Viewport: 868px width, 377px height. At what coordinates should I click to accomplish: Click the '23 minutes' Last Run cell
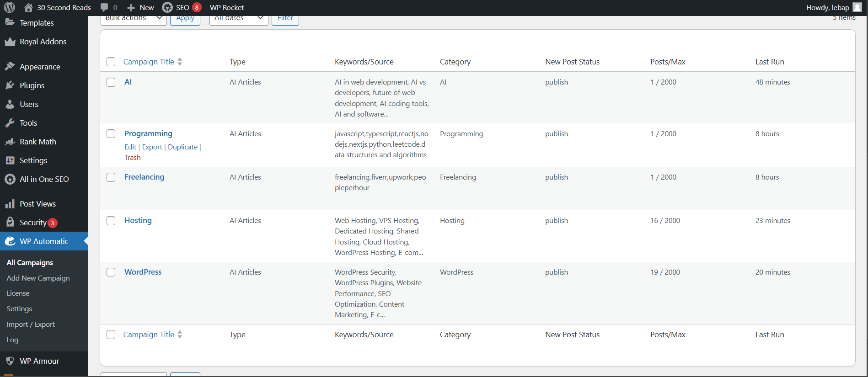coord(772,221)
